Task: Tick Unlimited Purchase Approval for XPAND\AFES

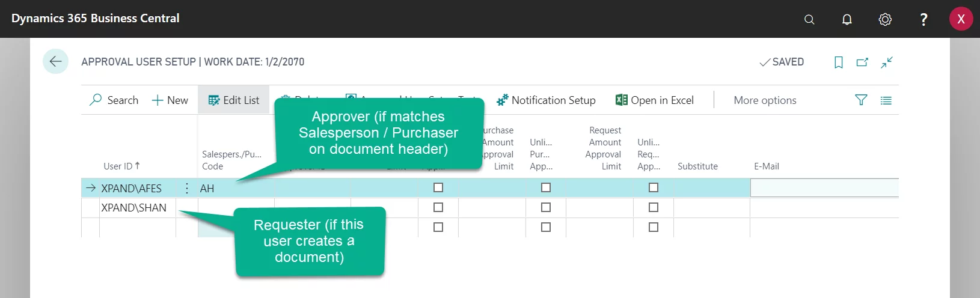Action: tap(546, 188)
